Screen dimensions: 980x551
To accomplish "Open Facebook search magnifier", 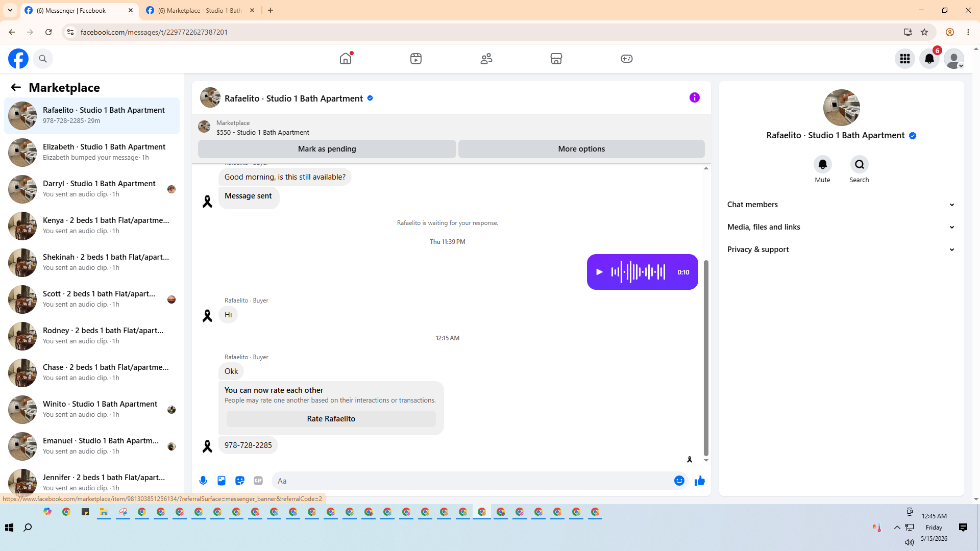I will pos(43,59).
